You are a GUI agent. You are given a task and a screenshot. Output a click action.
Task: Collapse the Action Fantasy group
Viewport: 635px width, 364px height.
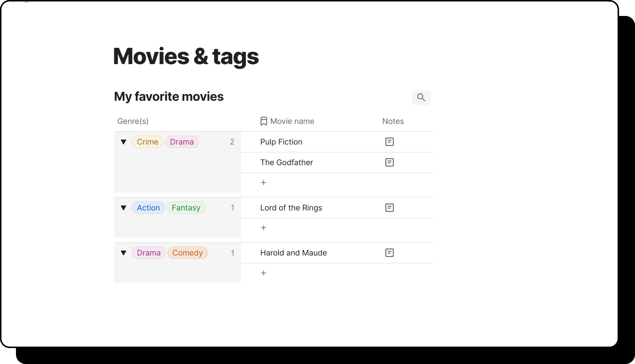(x=124, y=208)
